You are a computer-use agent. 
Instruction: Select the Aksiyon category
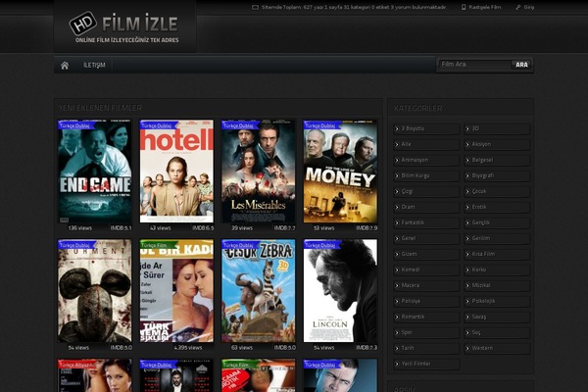tap(497, 144)
